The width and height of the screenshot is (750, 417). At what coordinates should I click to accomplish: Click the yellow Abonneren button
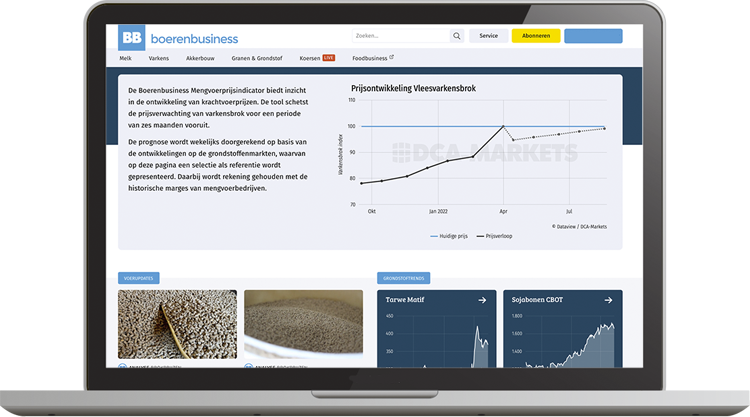(535, 36)
